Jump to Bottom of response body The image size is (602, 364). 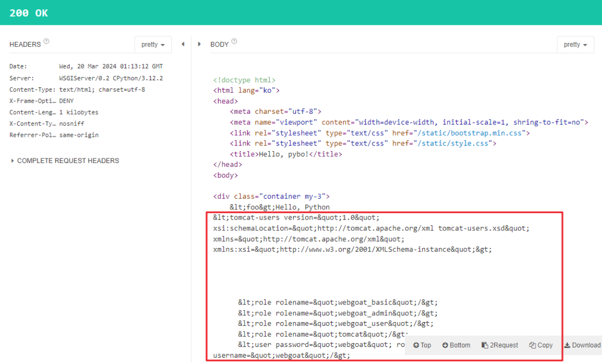click(456, 345)
